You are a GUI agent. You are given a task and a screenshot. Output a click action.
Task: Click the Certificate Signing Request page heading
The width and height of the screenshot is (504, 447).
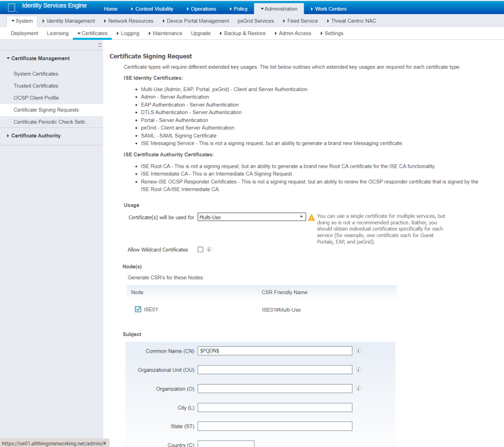pos(151,56)
